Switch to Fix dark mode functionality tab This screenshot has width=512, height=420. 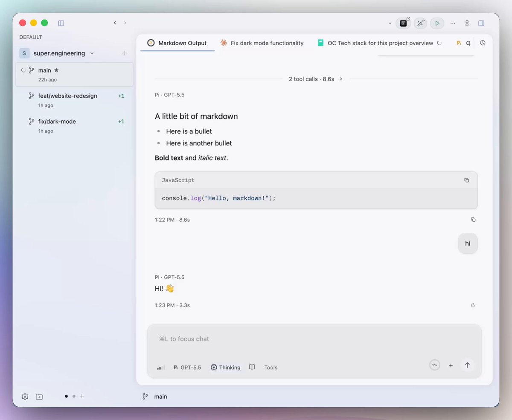click(262, 43)
